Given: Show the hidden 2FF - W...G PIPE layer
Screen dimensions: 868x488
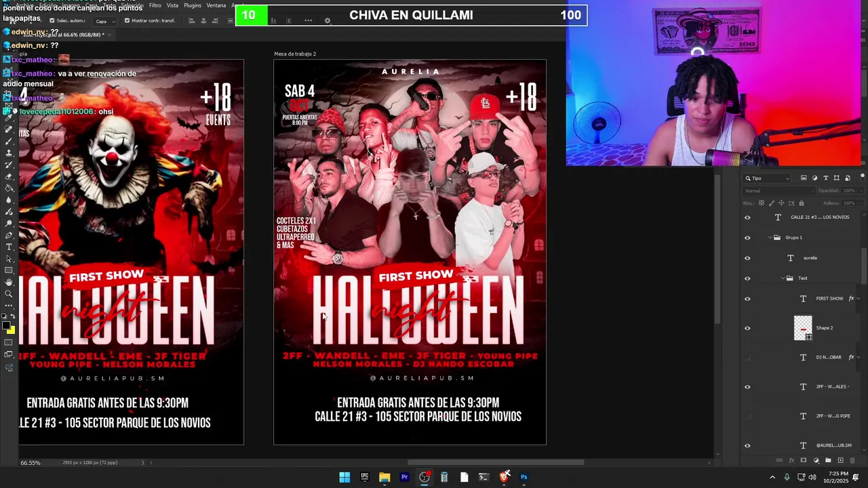Looking at the screenshot, I should coord(747,416).
